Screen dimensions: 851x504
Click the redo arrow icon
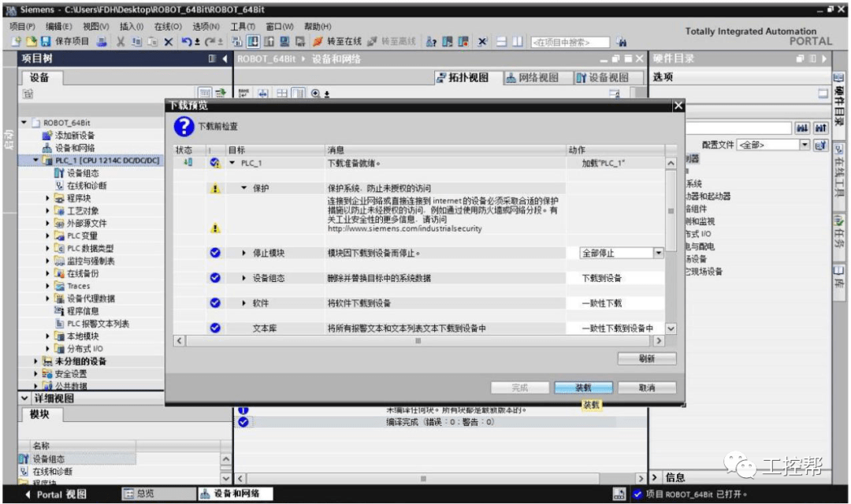(210, 42)
